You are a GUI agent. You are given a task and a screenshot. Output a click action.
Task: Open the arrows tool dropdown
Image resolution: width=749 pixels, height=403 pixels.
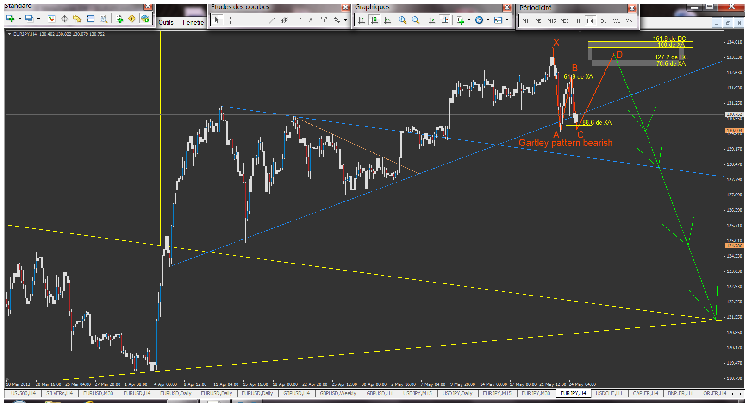pyautogui.click(x=345, y=21)
